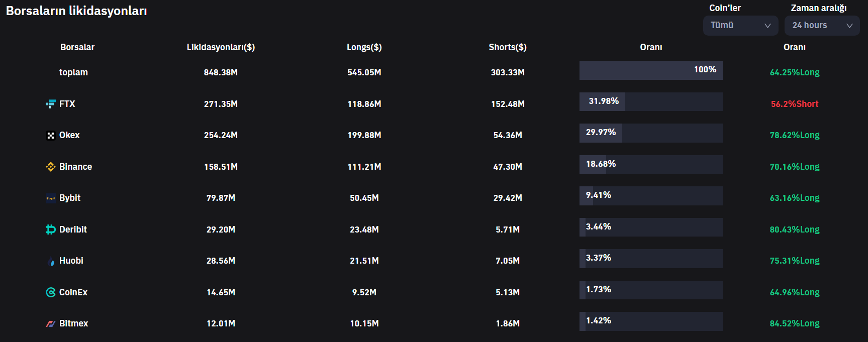868x342 pixels.
Task: Click the FTX 31.98% ratio bar
Action: tap(651, 101)
